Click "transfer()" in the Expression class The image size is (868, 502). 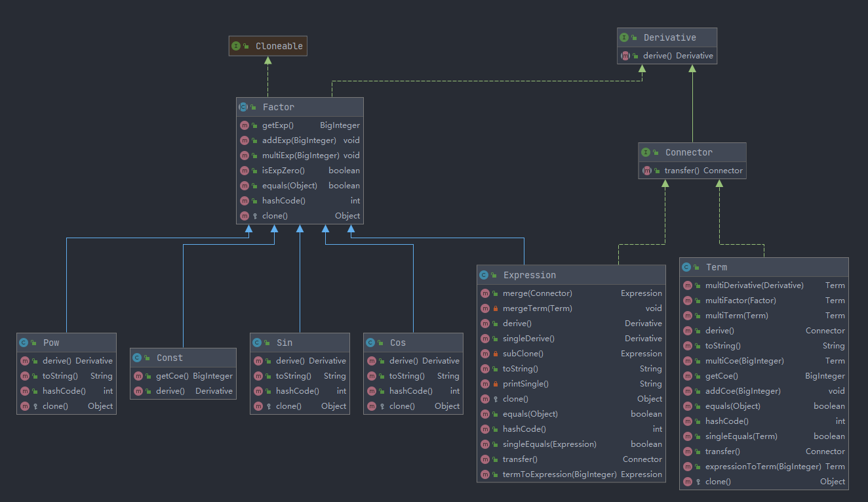pos(520,459)
